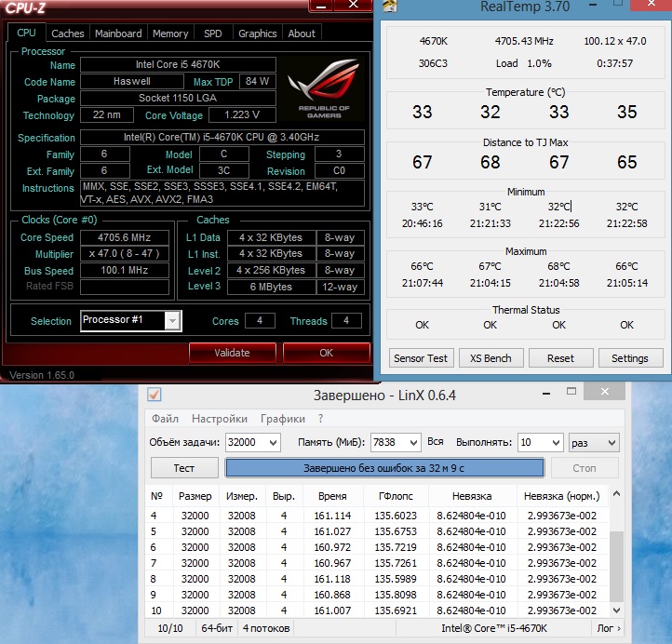Click the RealTemp title bar icon
This screenshot has height=644, width=672.
[389, 6]
